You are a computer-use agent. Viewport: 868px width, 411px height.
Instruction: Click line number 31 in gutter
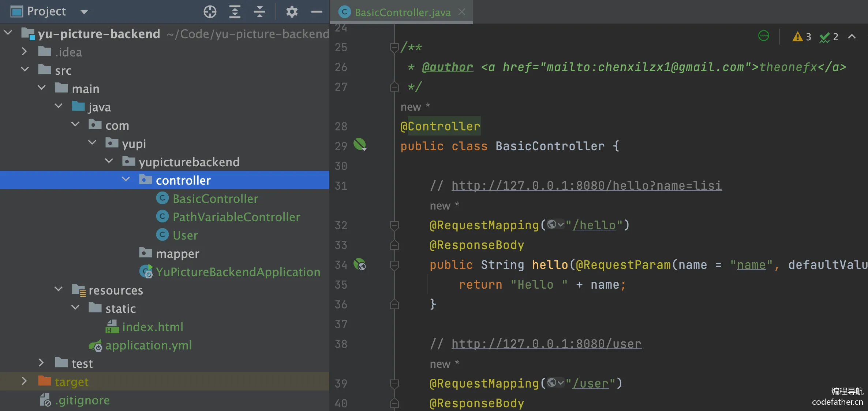click(x=341, y=186)
